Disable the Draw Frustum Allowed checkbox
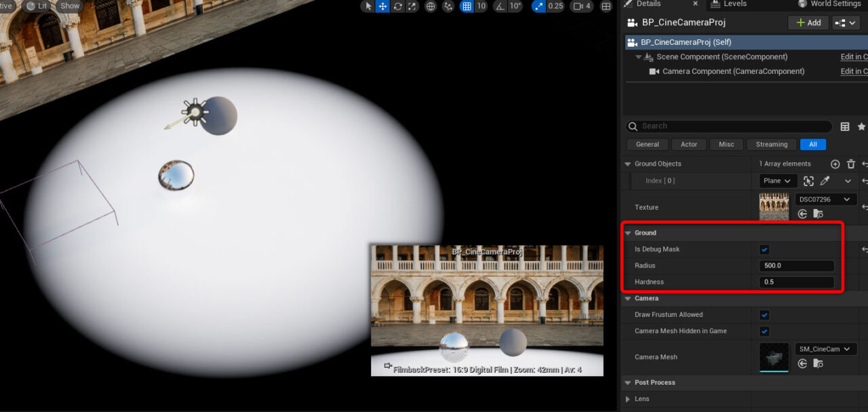This screenshot has height=412, width=868. click(764, 314)
